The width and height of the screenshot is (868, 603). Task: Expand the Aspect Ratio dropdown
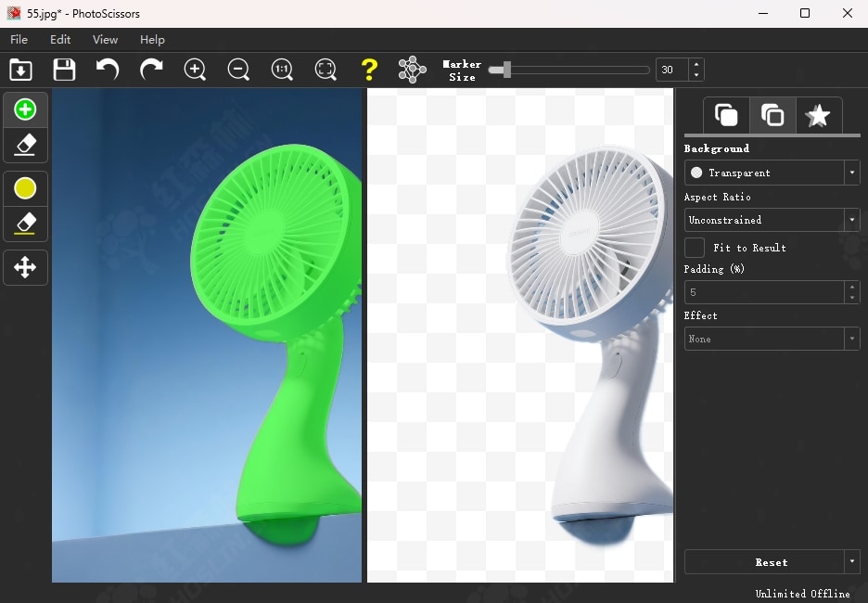click(772, 220)
